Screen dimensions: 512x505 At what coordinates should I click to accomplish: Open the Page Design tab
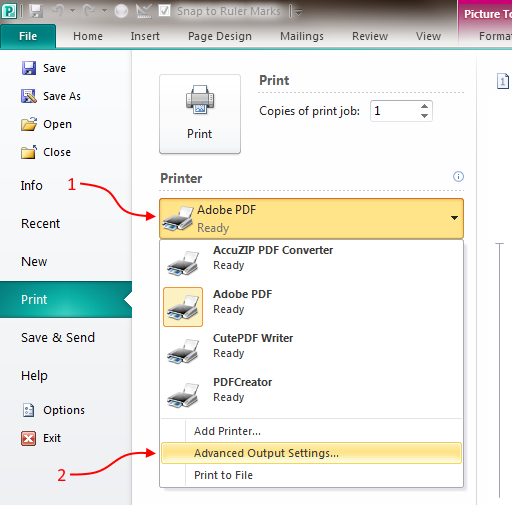click(220, 36)
